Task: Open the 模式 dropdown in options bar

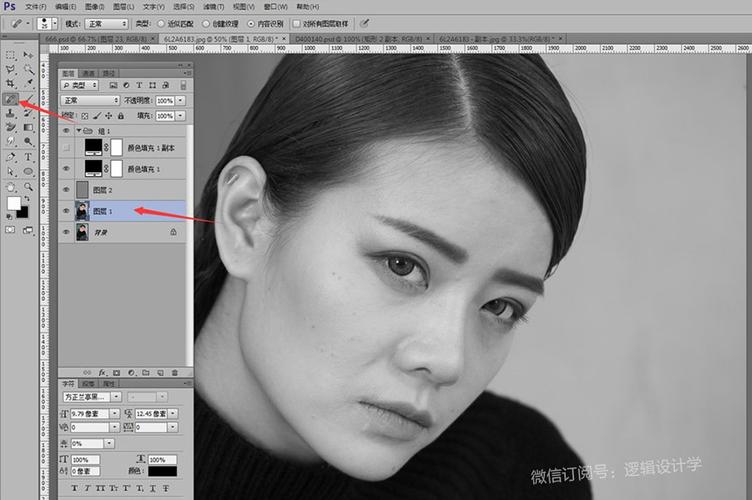Action: point(106,23)
